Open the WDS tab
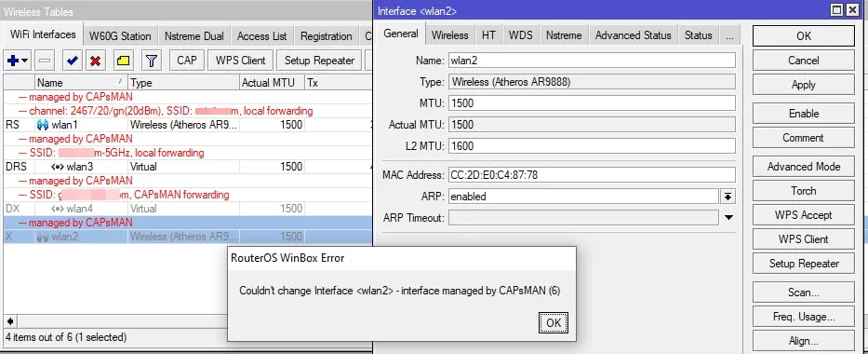 click(x=520, y=35)
